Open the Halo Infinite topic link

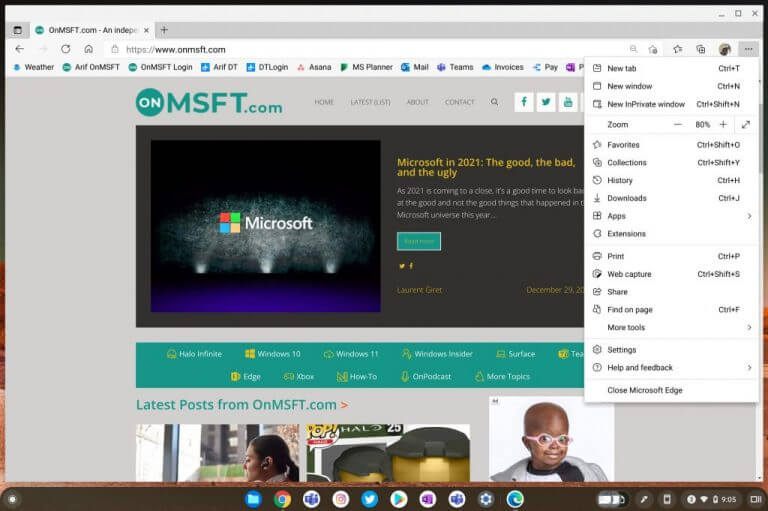coord(194,354)
